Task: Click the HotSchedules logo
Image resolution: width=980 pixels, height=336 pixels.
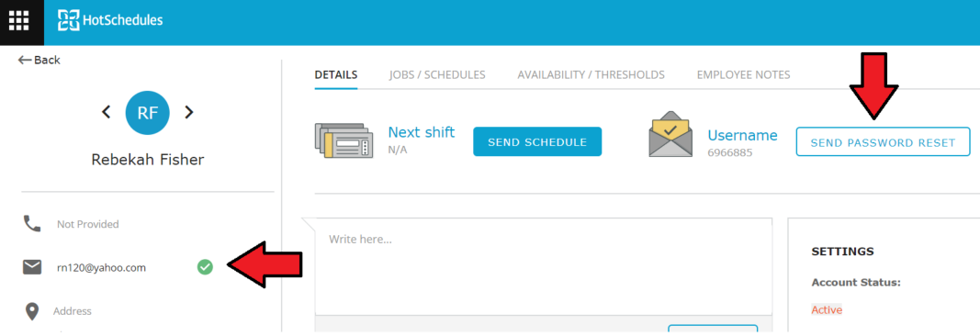Action: (x=110, y=20)
